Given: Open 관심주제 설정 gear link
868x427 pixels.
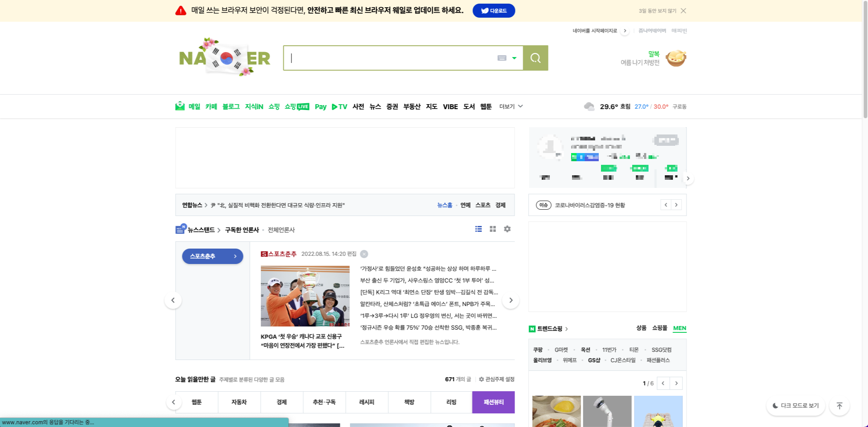Looking at the screenshot, I should click(x=496, y=379).
